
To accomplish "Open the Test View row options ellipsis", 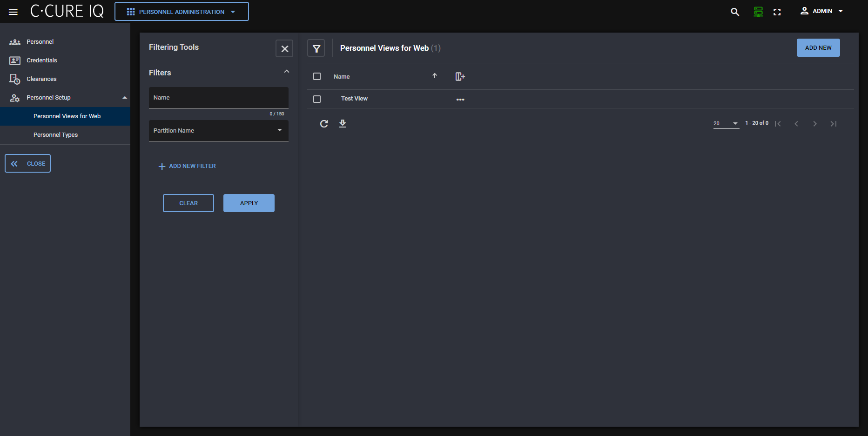I will [x=460, y=100].
